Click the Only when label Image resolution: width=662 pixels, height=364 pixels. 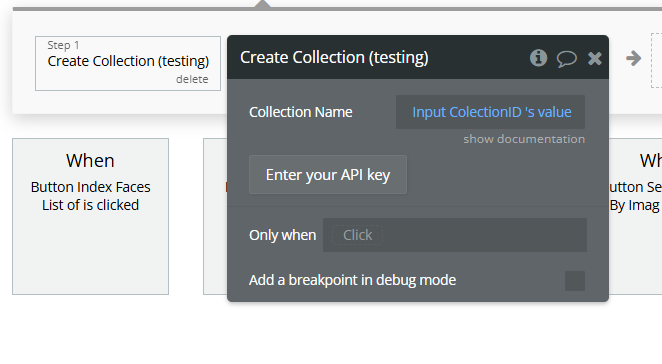tap(282, 235)
